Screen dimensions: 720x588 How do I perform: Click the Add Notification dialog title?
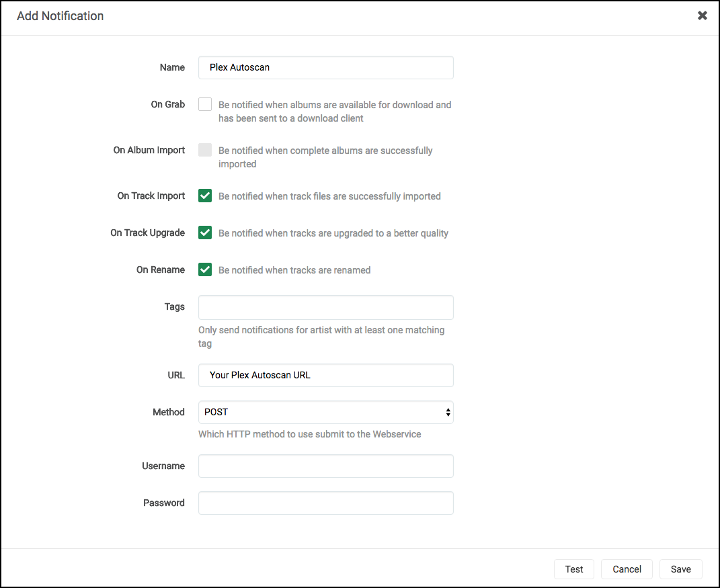[x=61, y=15]
